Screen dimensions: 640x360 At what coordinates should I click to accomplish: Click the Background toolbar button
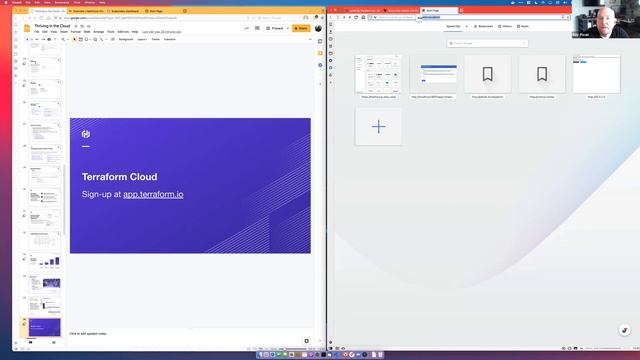click(126, 40)
